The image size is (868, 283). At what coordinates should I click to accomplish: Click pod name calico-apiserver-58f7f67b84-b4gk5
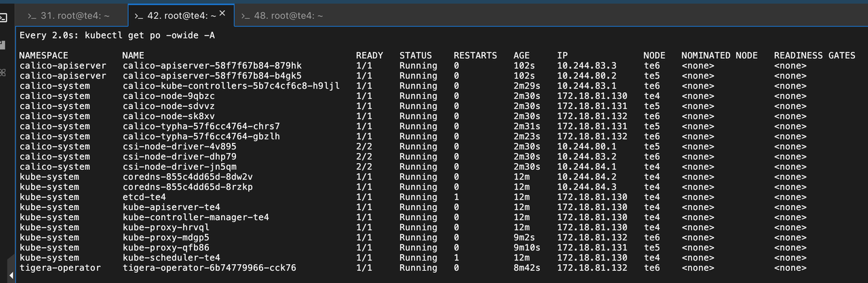(212, 76)
